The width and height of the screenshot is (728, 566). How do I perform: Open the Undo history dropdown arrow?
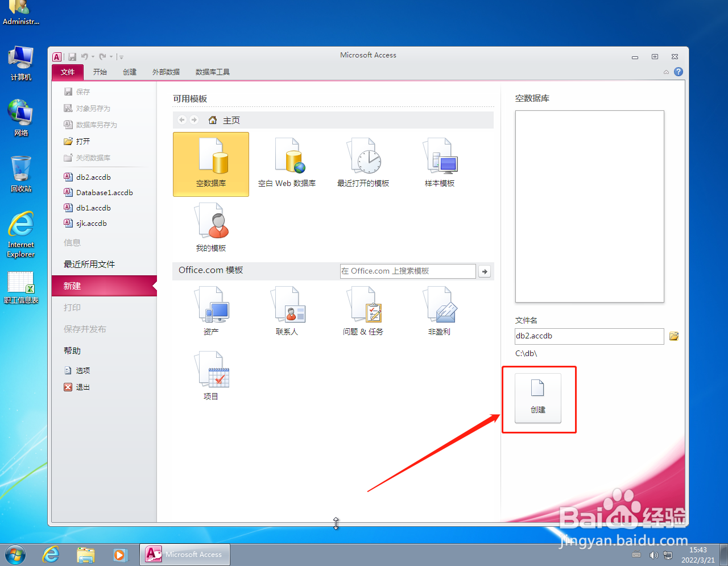pos(93,57)
